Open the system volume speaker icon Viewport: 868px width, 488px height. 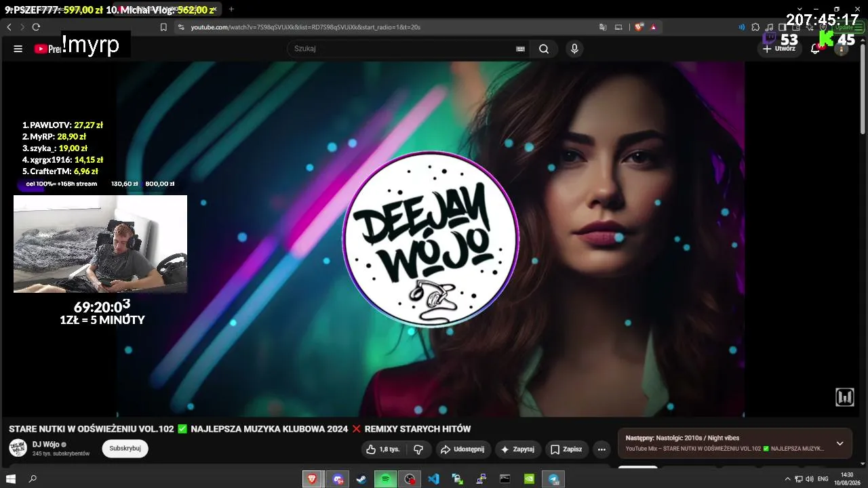pos(809,479)
